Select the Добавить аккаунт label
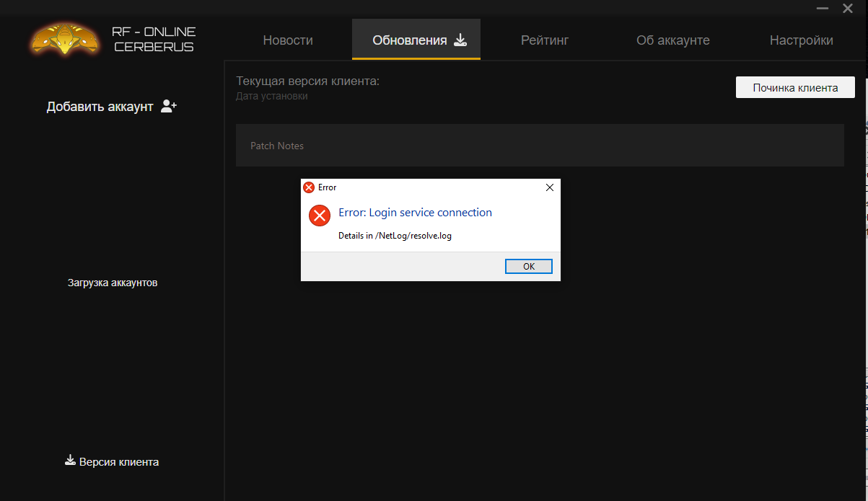The height and width of the screenshot is (501, 868). point(100,107)
